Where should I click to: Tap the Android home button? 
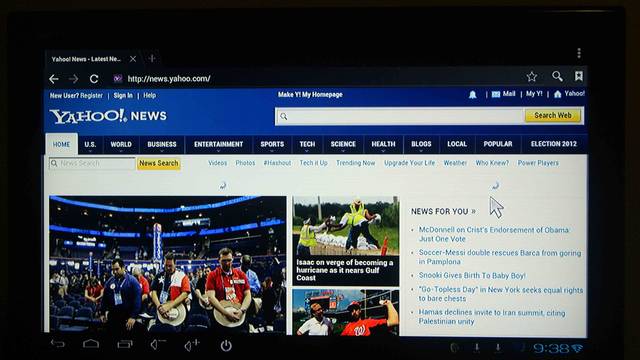pyautogui.click(x=91, y=344)
